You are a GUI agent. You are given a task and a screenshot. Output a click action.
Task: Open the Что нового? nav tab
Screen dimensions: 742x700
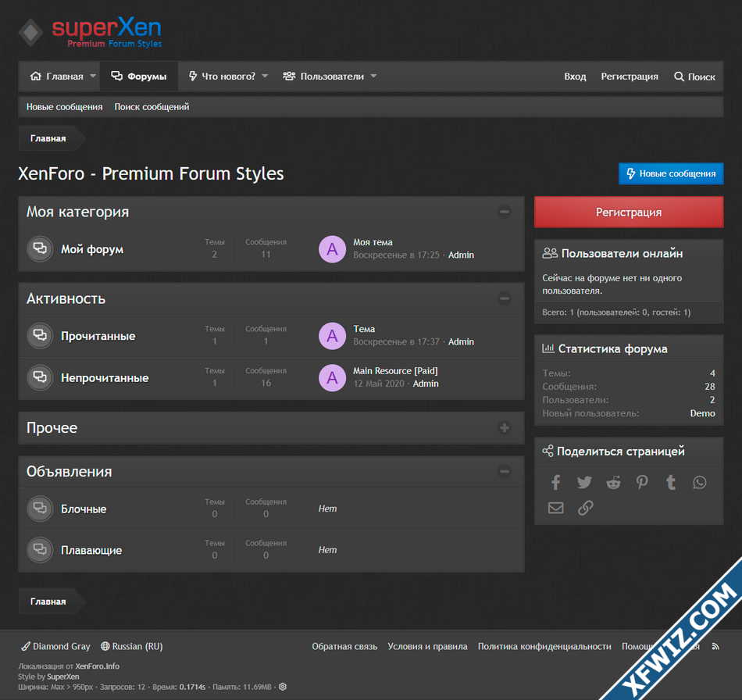coord(222,77)
